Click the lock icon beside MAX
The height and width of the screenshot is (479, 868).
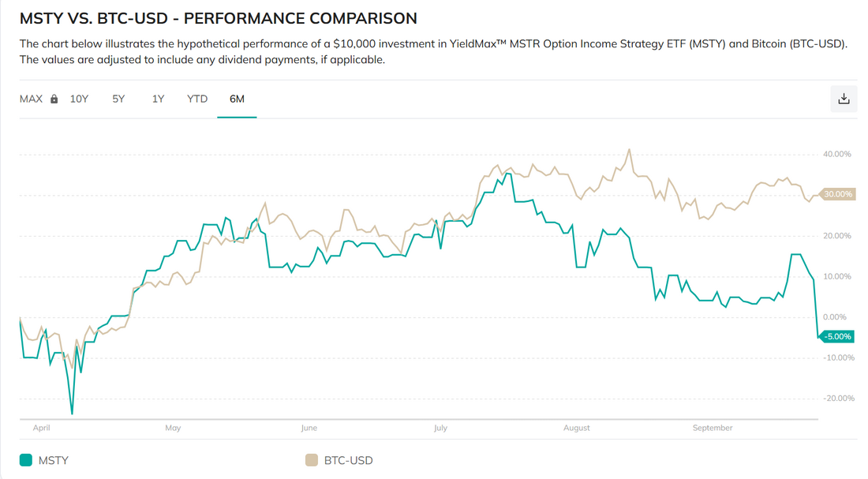pyautogui.click(x=54, y=99)
